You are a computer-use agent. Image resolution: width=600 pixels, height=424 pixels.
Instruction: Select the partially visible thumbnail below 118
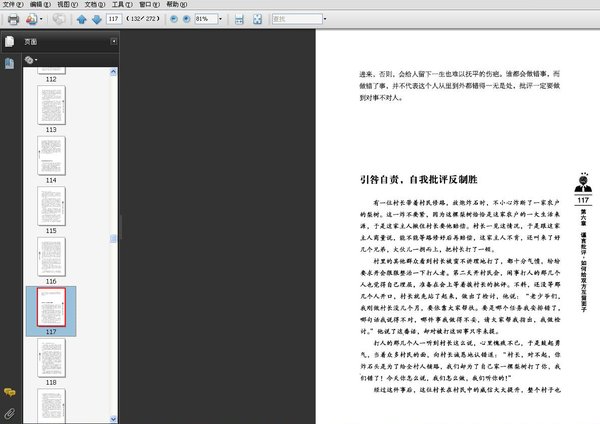click(51, 406)
